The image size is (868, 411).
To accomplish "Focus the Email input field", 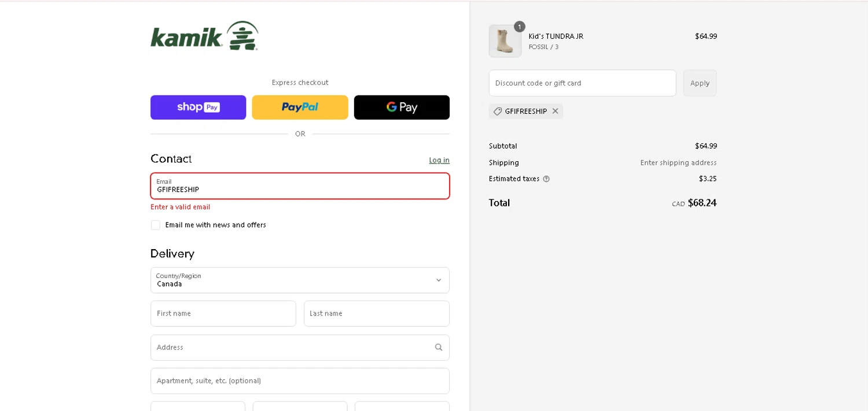I will tap(300, 186).
